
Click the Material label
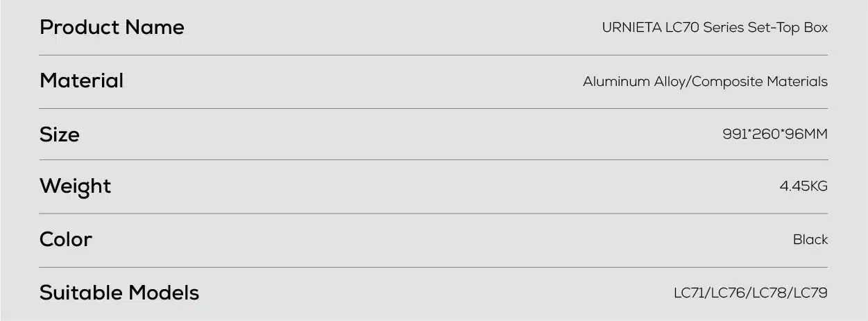(x=81, y=81)
